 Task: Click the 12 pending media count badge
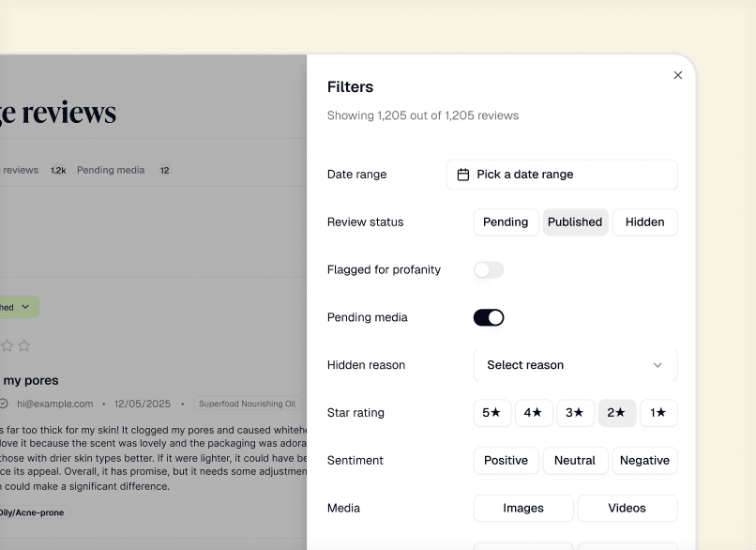(165, 170)
